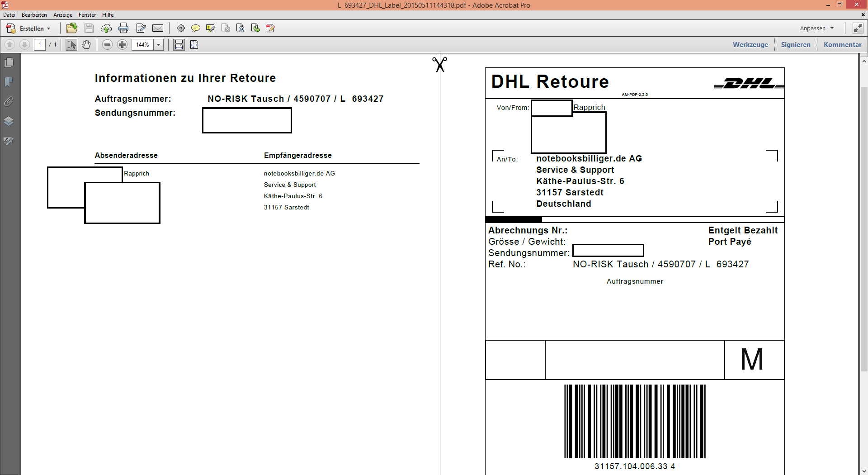868x475 pixels.
Task: Click the extract page icon
Action: pos(255,28)
